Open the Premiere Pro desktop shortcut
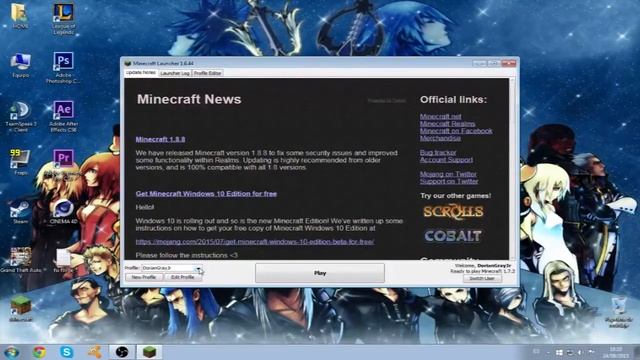 (63, 163)
